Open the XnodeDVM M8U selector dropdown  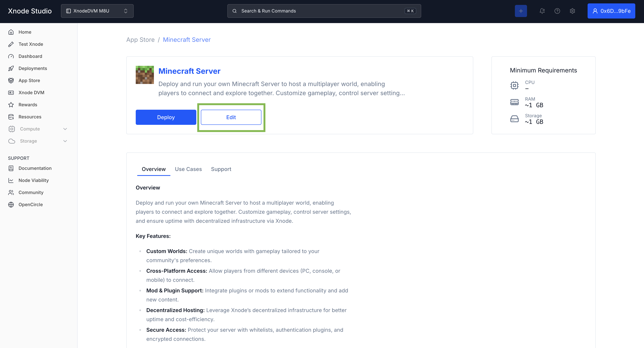coord(97,11)
